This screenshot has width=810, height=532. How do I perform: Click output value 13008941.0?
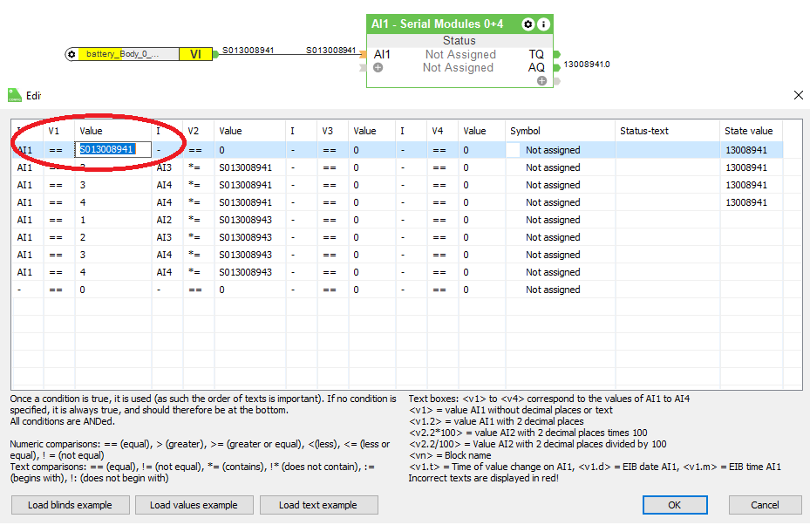coord(587,64)
